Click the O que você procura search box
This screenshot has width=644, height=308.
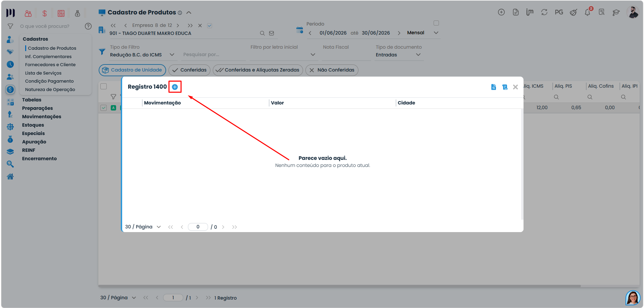click(50, 26)
